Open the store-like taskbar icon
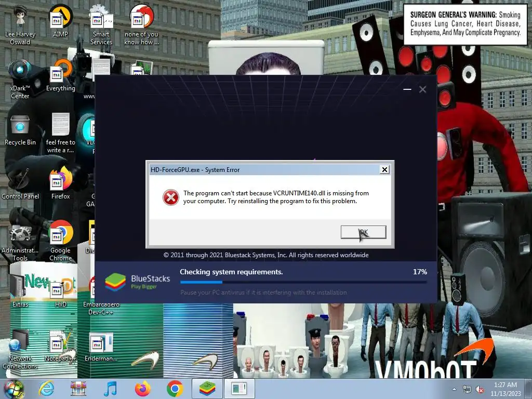Viewport: 532px width, 399px height. [78, 389]
